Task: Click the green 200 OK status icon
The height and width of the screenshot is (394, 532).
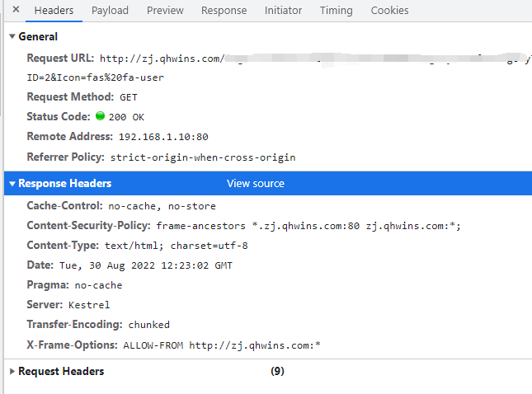Action: [100, 117]
